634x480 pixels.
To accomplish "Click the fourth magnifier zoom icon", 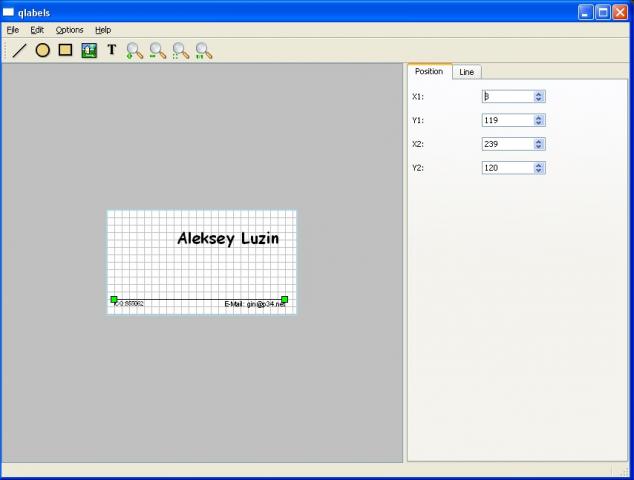I will 204,50.
